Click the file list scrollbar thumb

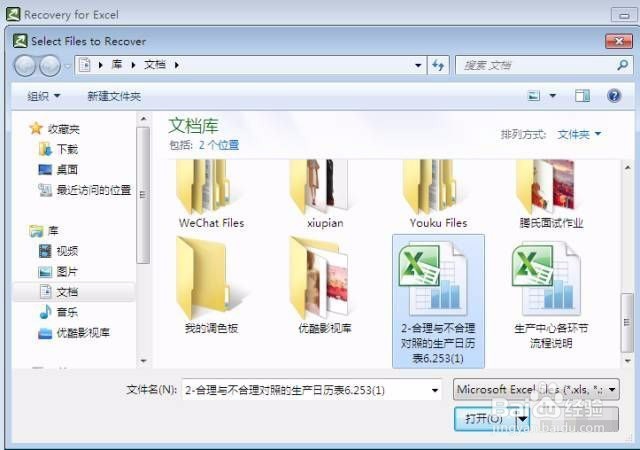(627, 323)
